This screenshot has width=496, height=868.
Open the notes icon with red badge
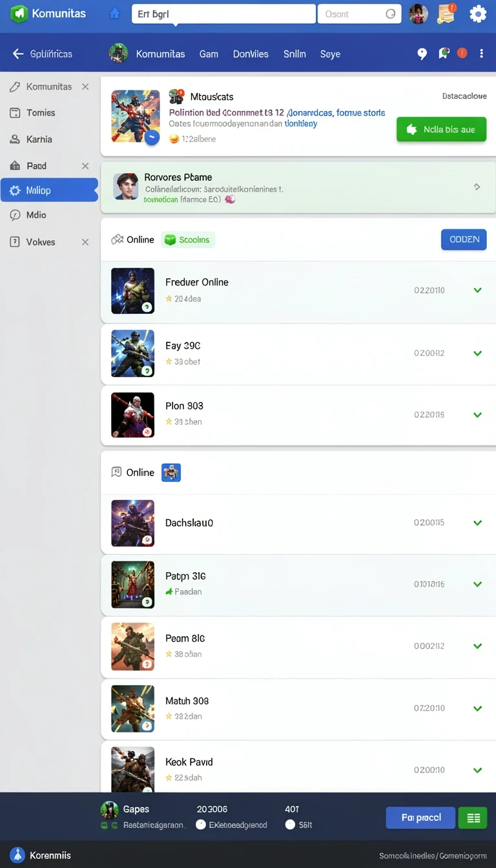pyautogui.click(x=447, y=14)
